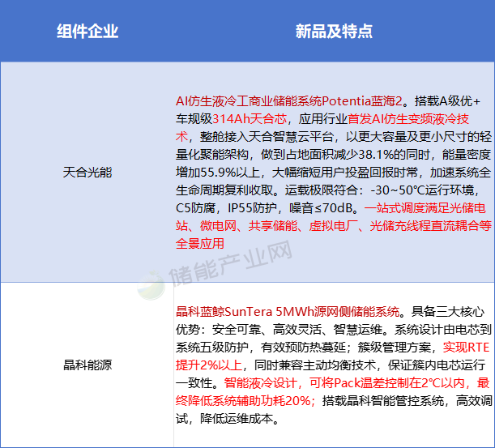Screen dimensions: 495x448
Task: Click the 组件企业 column header
Action: point(87,32)
